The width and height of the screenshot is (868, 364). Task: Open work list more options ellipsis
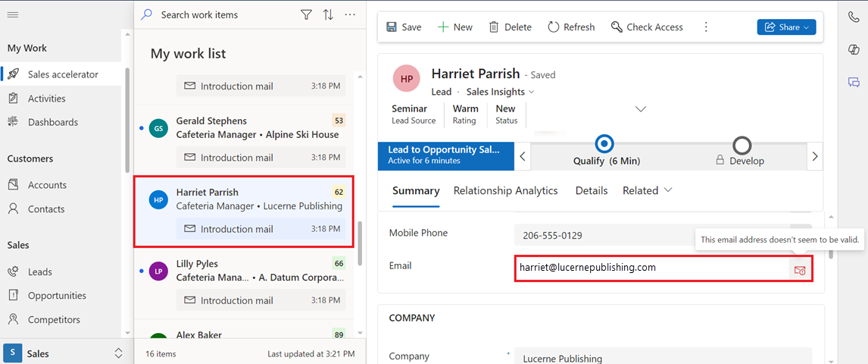click(x=350, y=15)
